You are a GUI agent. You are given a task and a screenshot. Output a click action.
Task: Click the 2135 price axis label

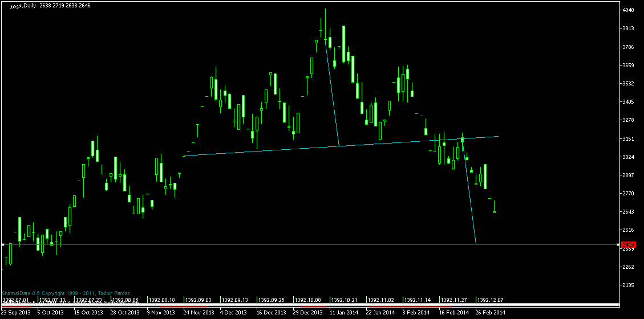coord(629,285)
